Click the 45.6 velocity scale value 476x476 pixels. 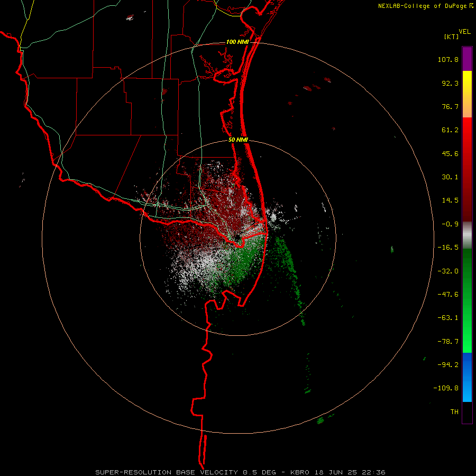click(x=450, y=153)
